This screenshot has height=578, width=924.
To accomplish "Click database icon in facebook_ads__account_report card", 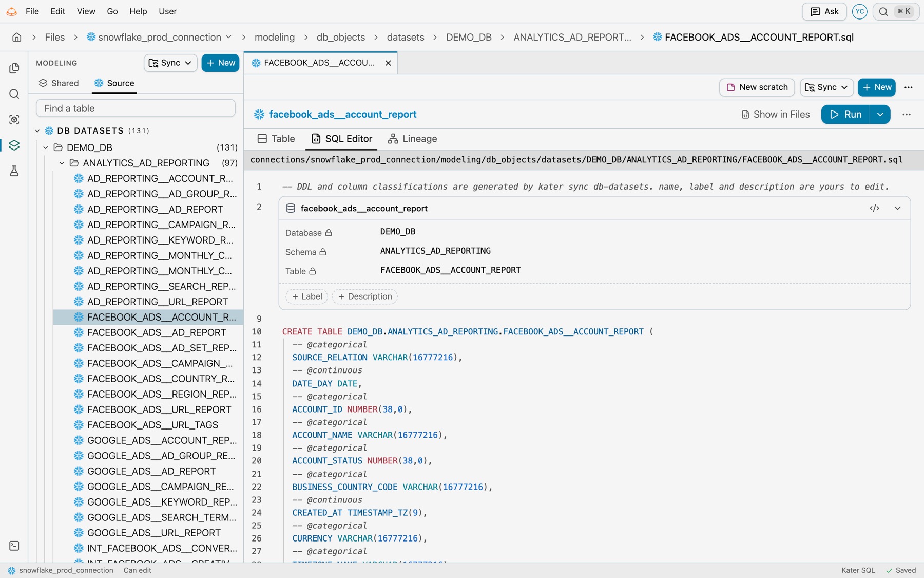I will tap(291, 208).
